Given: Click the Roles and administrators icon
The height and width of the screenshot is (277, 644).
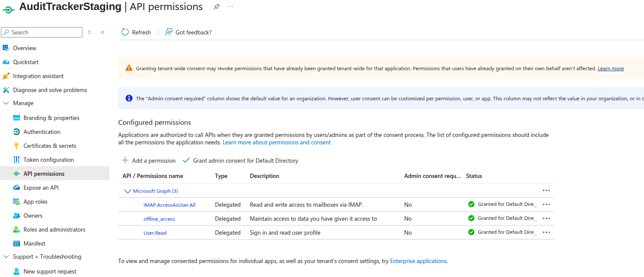Looking at the screenshot, I should click(x=17, y=229).
